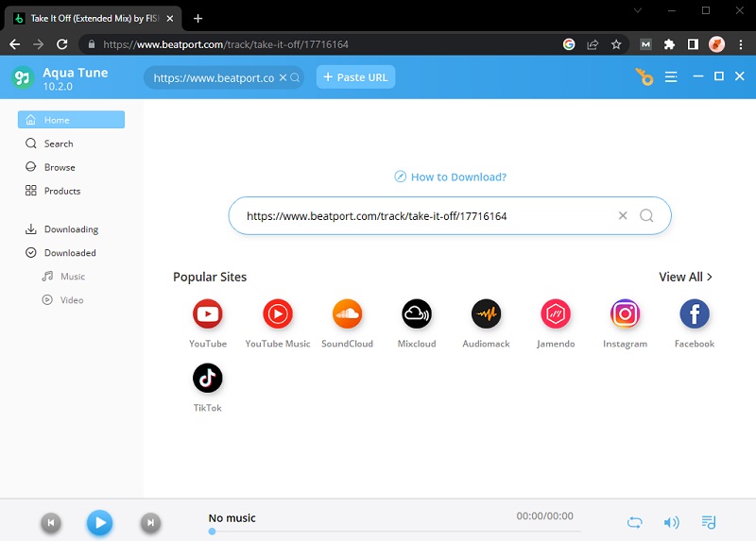Click View All popular sites

pyautogui.click(x=685, y=277)
